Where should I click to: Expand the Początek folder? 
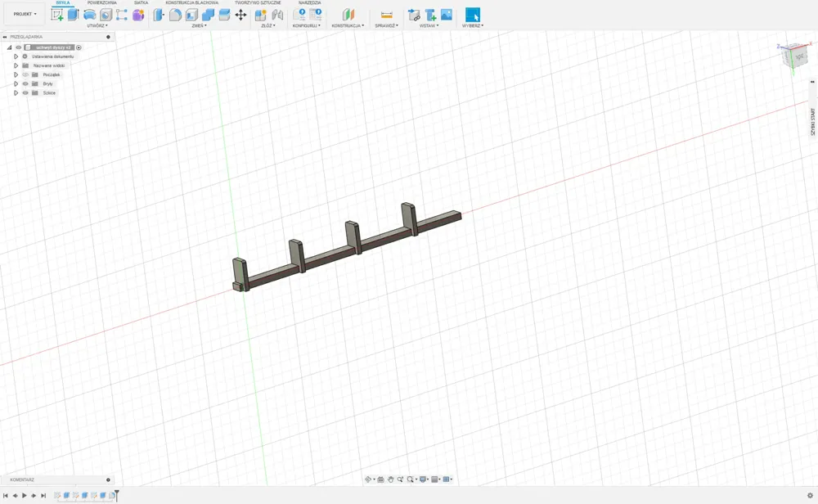(x=16, y=74)
